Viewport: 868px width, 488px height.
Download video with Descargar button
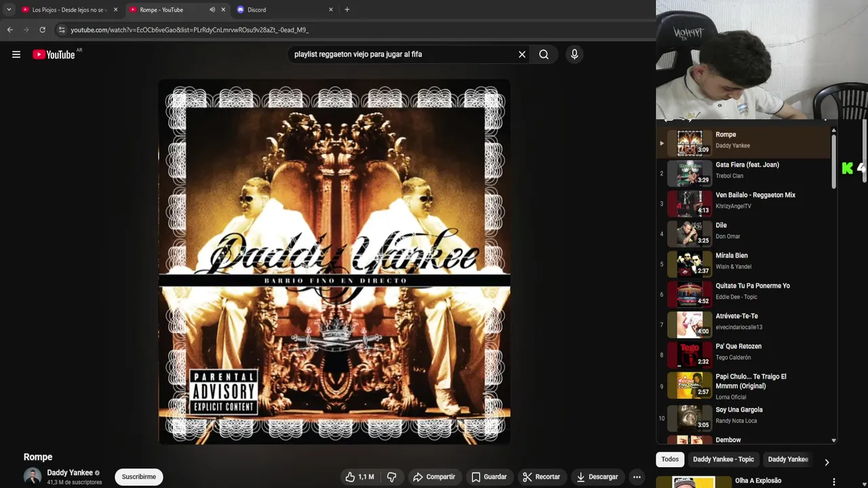[597, 477]
